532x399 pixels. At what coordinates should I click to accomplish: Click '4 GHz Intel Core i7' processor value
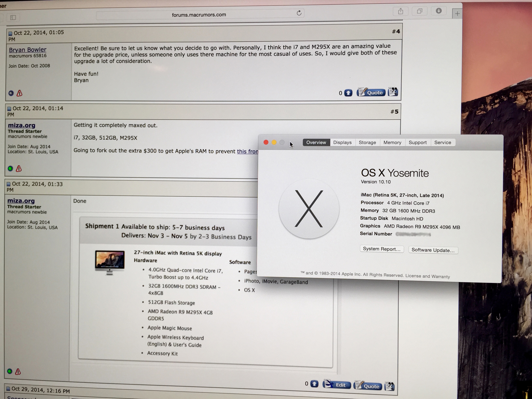(408, 203)
